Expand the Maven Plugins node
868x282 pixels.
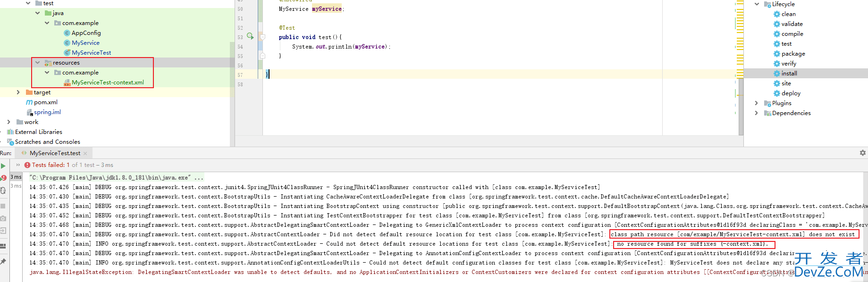tap(757, 103)
